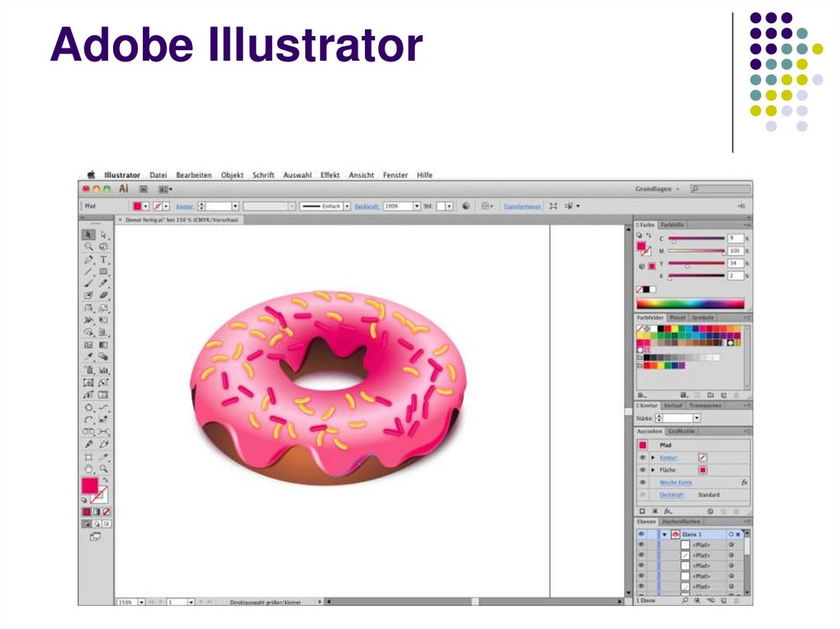Screen dimensions: 840x629
Task: Open the Grundlagen workspace dropdown
Action: 657,189
